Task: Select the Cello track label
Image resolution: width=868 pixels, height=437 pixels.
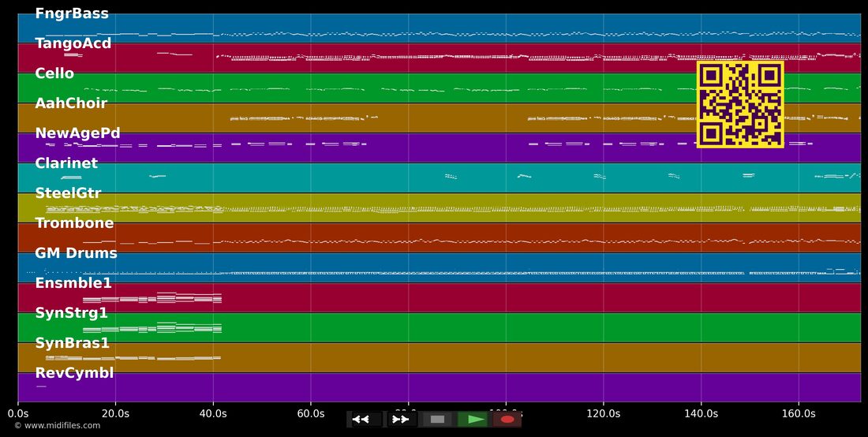Action: click(x=54, y=73)
